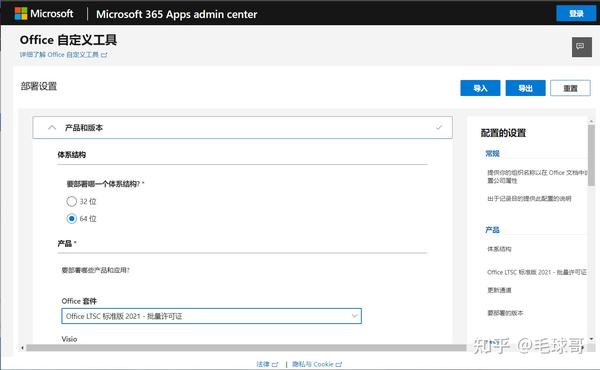Open the 法律 legal link

coord(267,364)
